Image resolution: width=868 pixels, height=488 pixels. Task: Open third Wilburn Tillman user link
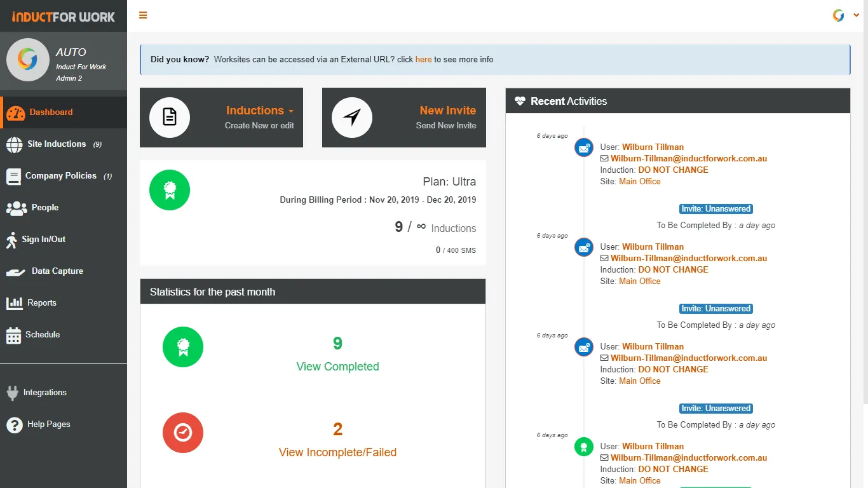point(653,347)
